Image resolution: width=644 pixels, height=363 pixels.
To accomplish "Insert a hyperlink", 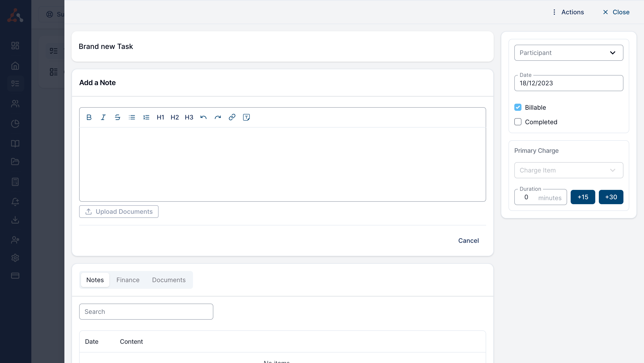I will point(232,117).
